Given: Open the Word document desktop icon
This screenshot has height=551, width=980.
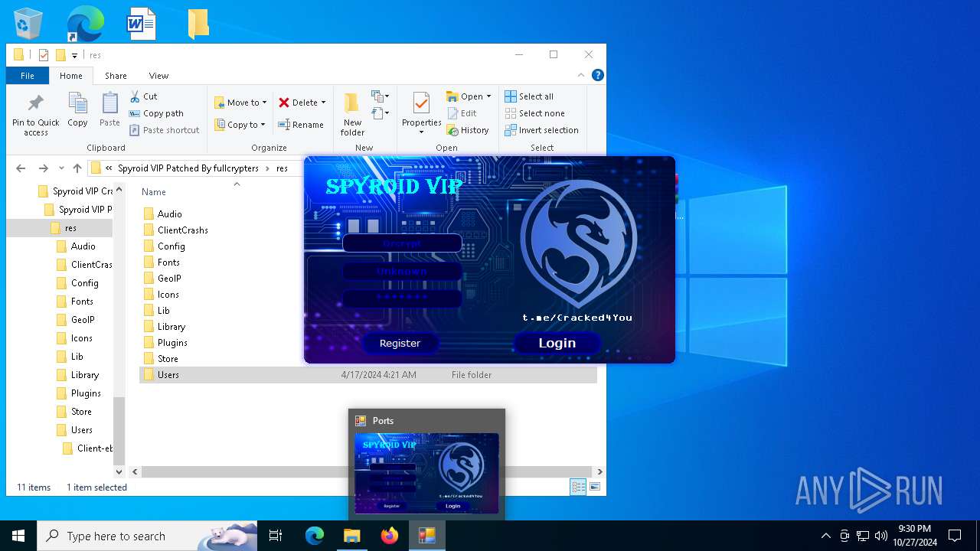Looking at the screenshot, I should point(141,24).
